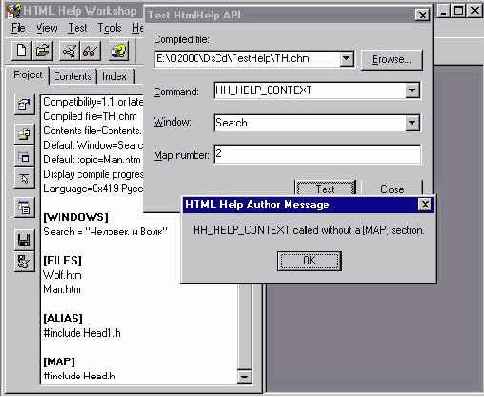Viewport: 484px width, 397px height.
Task: Click the Open folder toolbar icon
Action: tap(42, 51)
